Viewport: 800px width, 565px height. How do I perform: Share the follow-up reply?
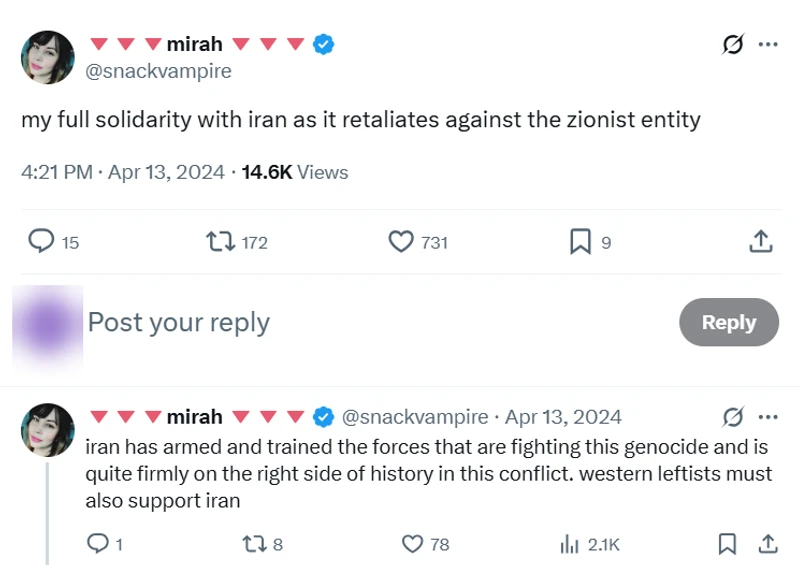point(768,544)
